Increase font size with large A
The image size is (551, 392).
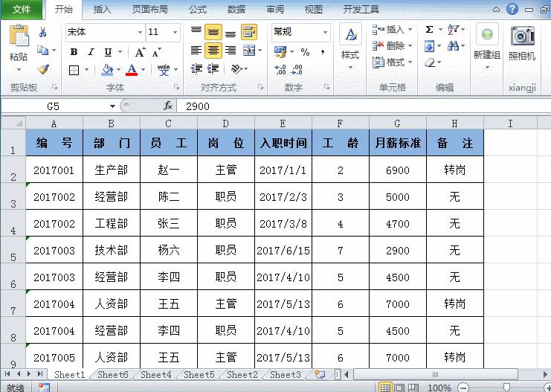point(140,52)
